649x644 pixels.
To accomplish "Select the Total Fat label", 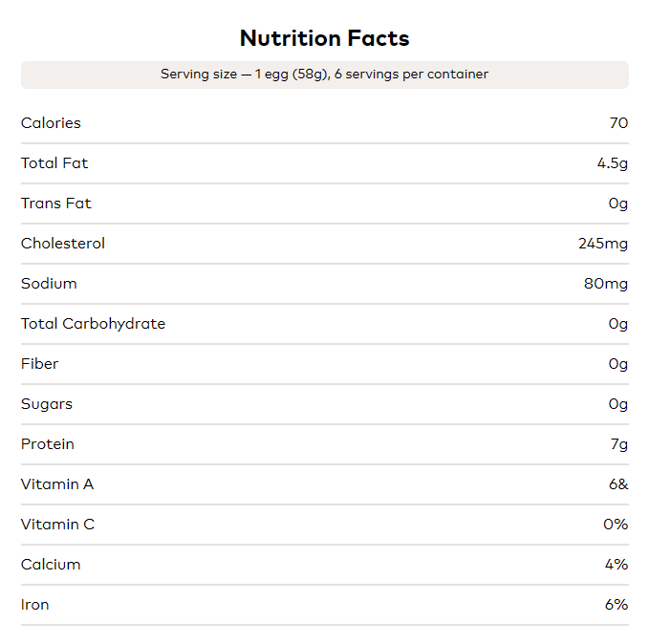I will click(x=54, y=163).
